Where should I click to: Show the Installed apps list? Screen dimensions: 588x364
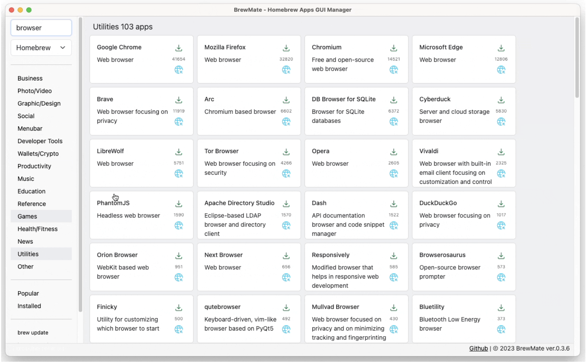29,306
